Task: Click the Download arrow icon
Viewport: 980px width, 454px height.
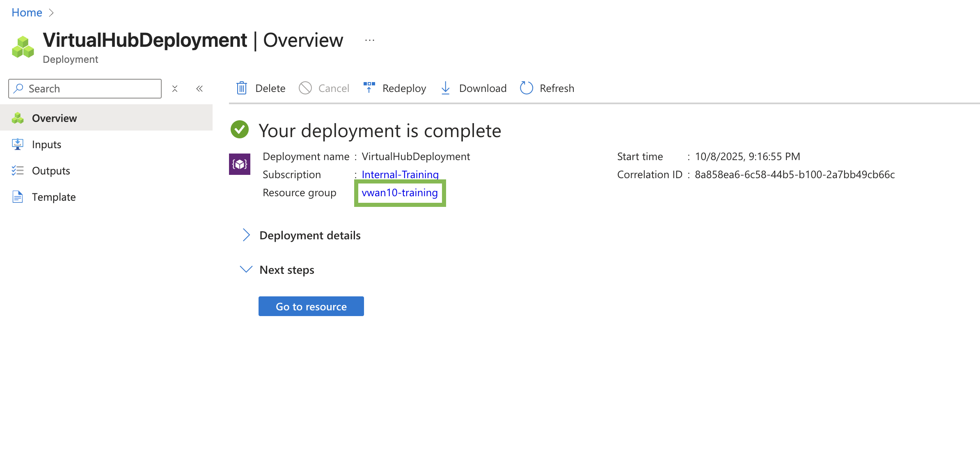Action: (x=445, y=88)
